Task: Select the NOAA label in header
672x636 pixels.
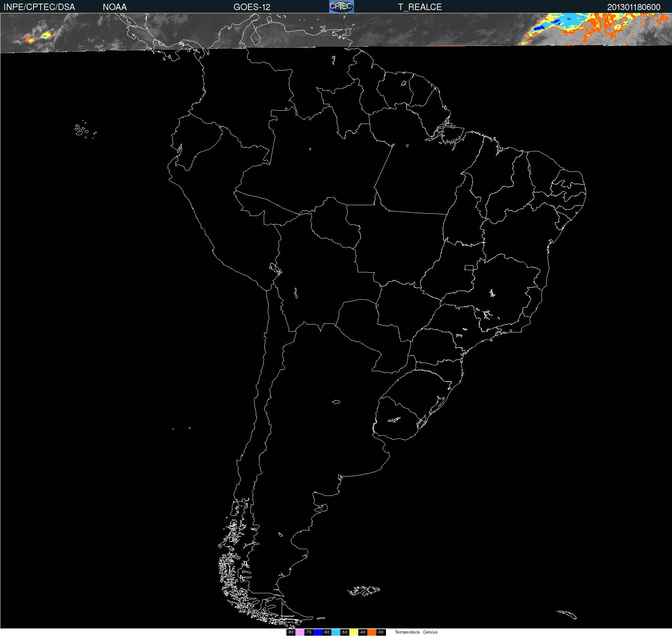Action: [115, 7]
